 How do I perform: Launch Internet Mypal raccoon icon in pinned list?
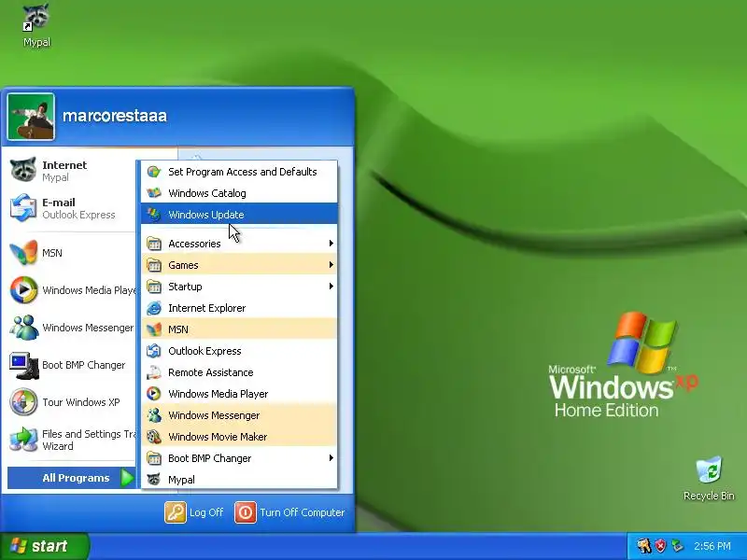coord(22,170)
